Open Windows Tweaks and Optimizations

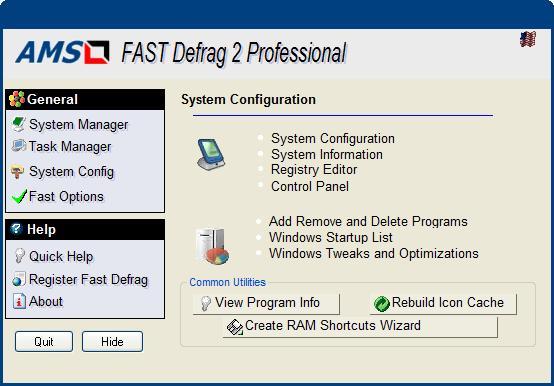[x=373, y=253]
